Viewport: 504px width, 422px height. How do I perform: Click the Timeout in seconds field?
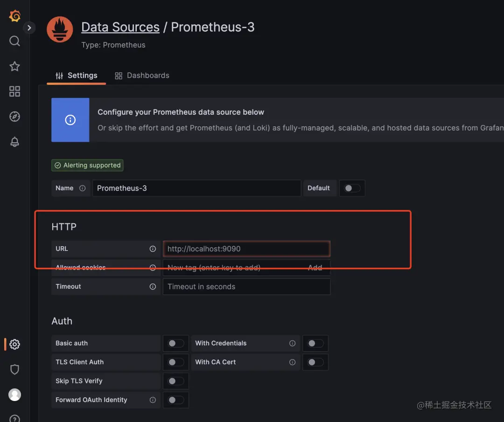coord(247,286)
